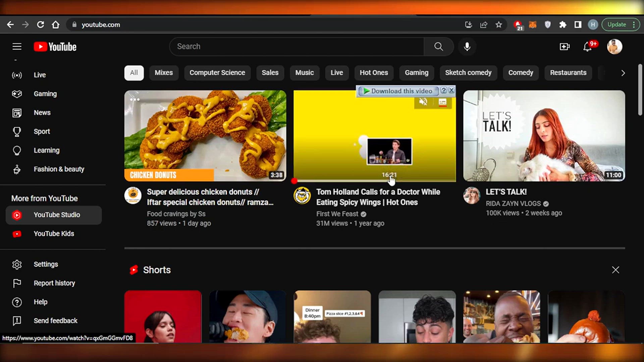Viewport: 644px width, 362px height.
Task: Close the Download this video overlay
Action: (451, 90)
